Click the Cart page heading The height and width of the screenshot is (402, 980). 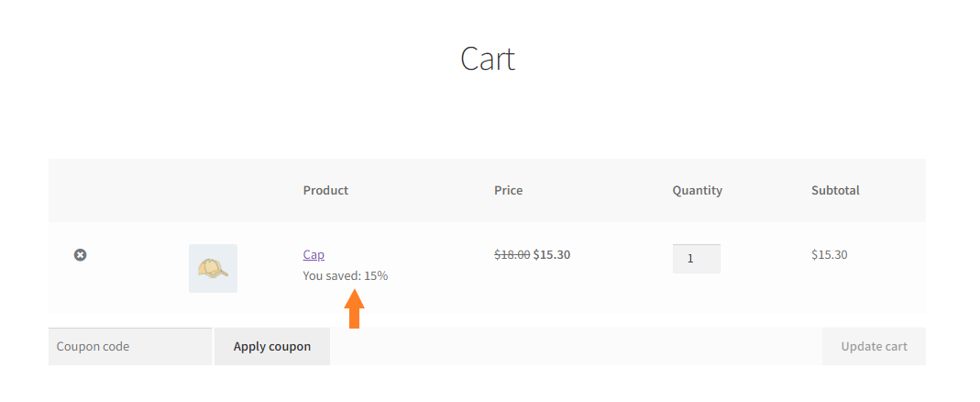click(x=488, y=59)
